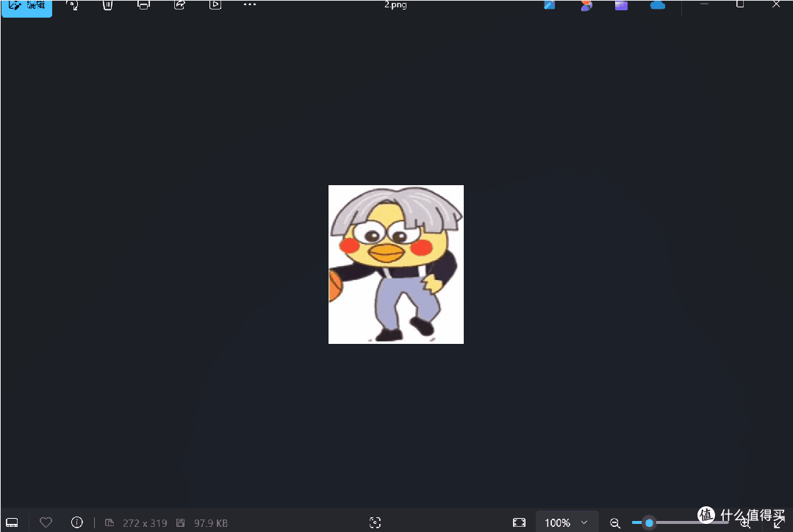Click the zoom slider handle

[650, 523]
